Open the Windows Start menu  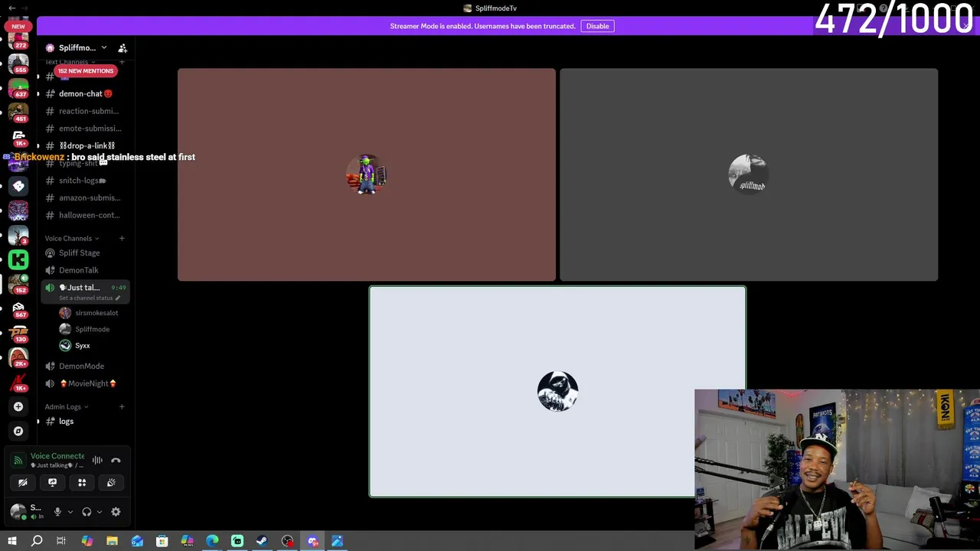click(x=11, y=541)
